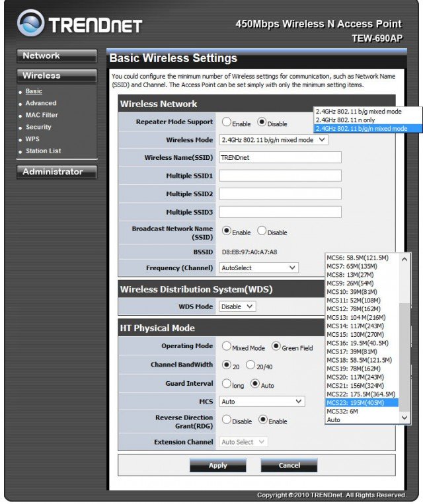Image resolution: width=423 pixels, height=504 pixels.
Task: Expand the MCS rate dropdown
Action: (262, 402)
